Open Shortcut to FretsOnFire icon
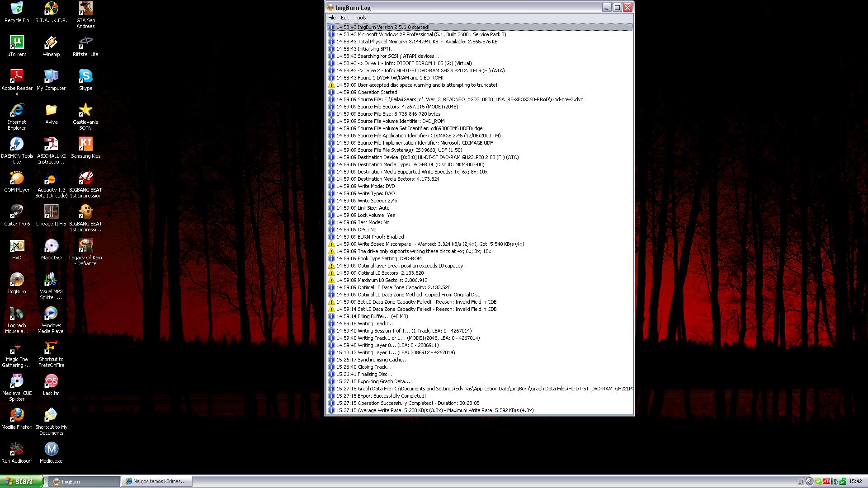 click(x=51, y=354)
